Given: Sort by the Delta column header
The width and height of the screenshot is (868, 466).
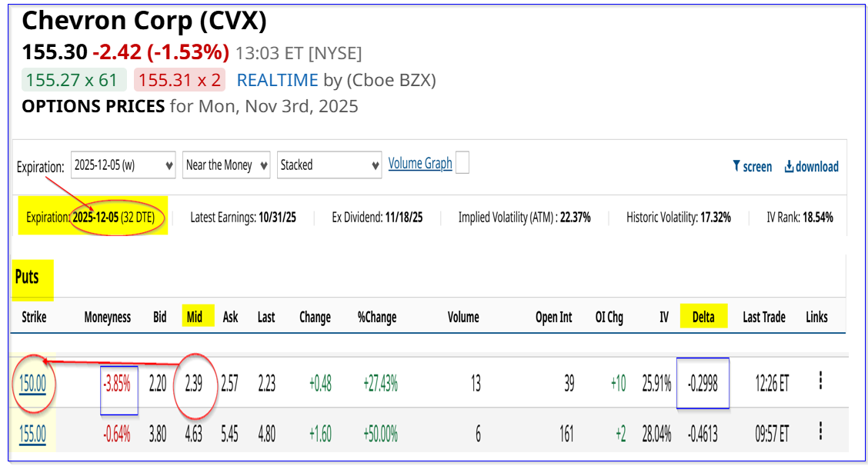Looking at the screenshot, I should (703, 317).
